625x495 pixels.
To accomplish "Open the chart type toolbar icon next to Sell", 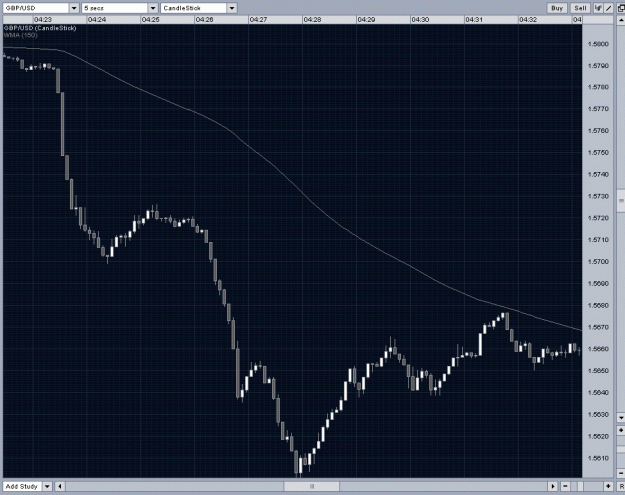I will 598,8.
